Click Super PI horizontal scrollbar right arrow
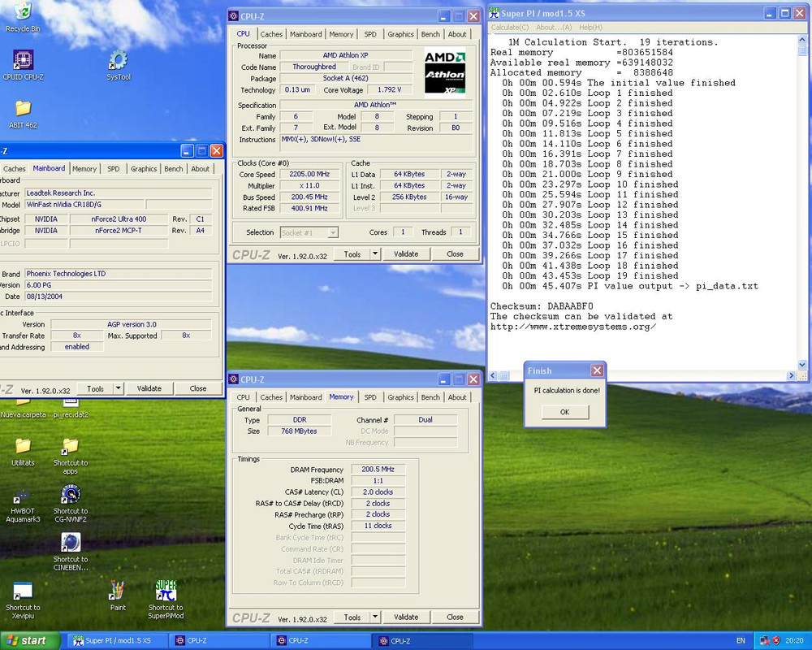The height and width of the screenshot is (650, 812). pos(791,375)
